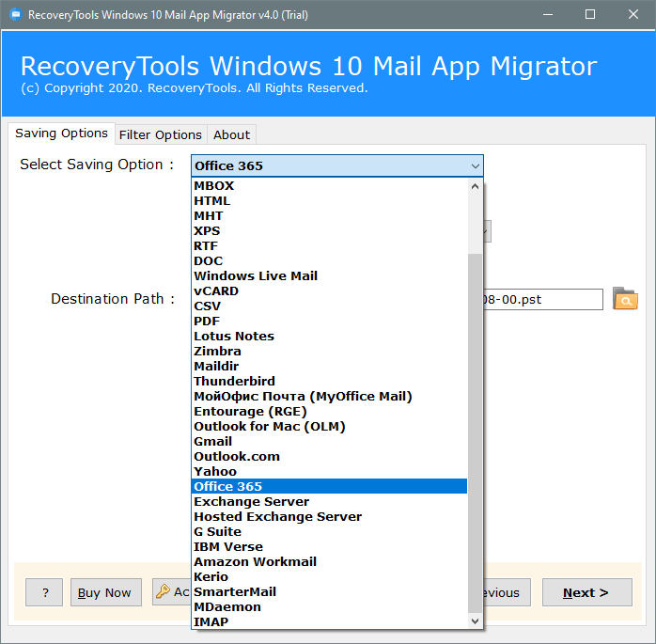Select XPS saving format
Viewport: 656px width, 644px height.
pyautogui.click(x=329, y=230)
